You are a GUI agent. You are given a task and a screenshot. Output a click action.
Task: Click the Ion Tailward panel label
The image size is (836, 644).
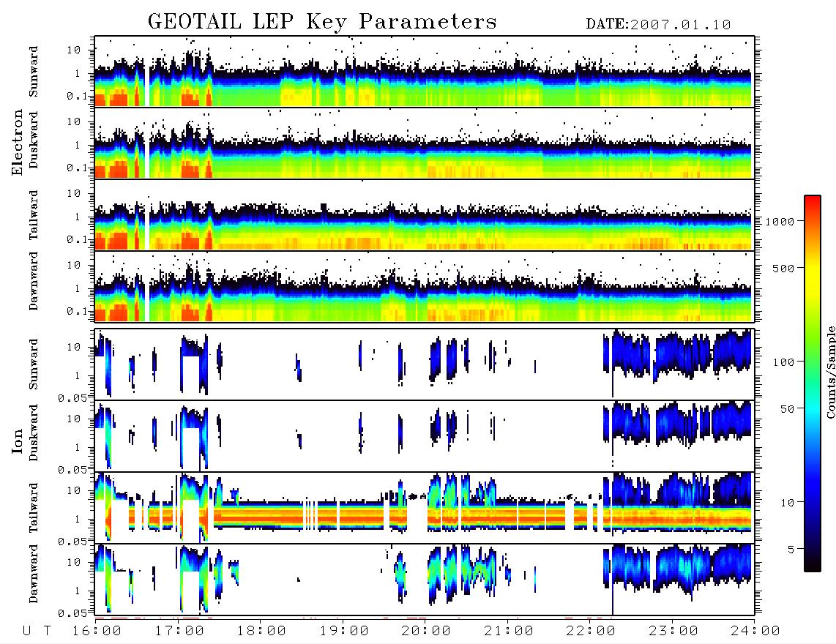tap(34, 508)
